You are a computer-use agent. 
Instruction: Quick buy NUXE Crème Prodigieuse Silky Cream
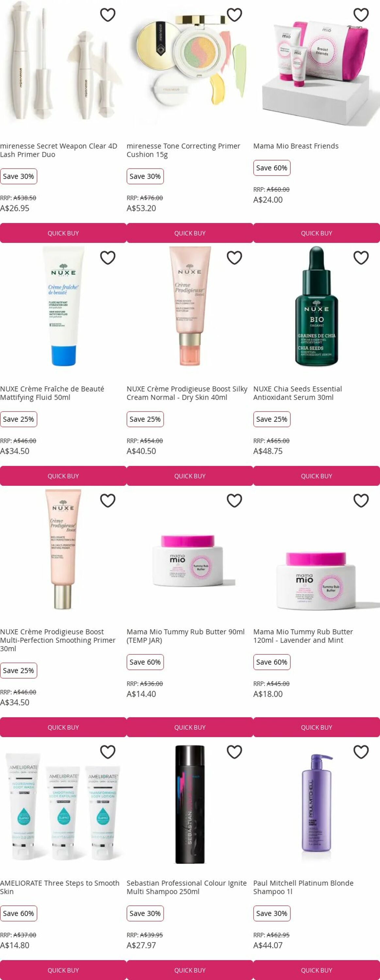[190, 476]
